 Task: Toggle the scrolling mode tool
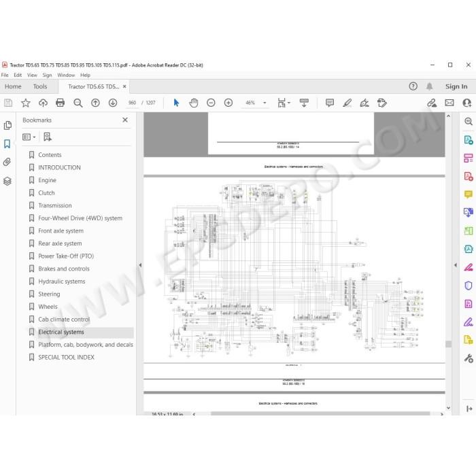point(304,103)
